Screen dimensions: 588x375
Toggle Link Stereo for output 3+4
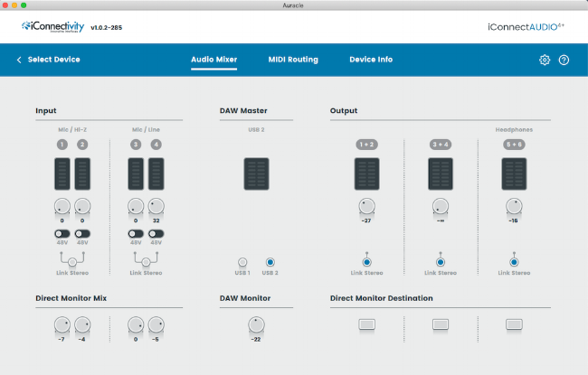441,262
